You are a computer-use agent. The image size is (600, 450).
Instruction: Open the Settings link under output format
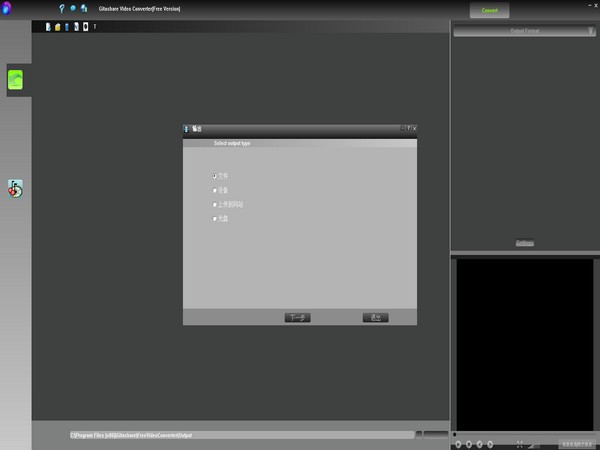tap(524, 243)
